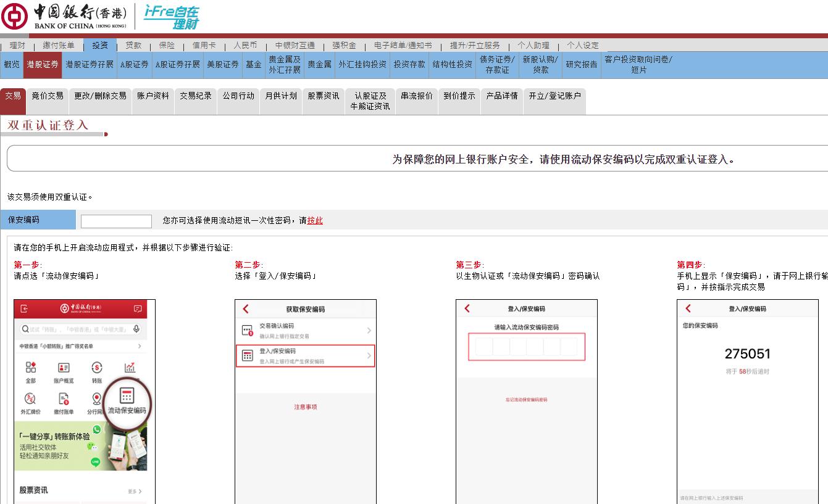Tap the 缴付账单 bill payment icon
The height and width of the screenshot is (504, 828).
(64, 398)
